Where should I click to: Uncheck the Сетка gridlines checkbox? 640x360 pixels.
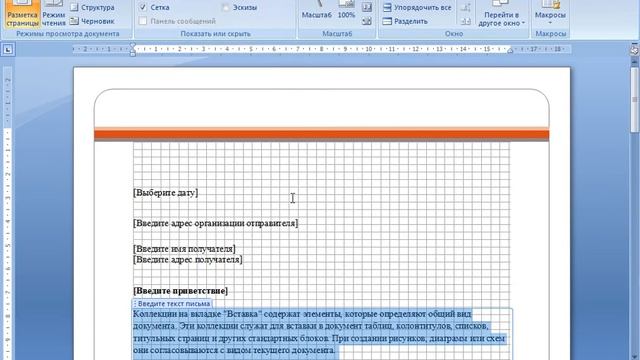[143, 7]
